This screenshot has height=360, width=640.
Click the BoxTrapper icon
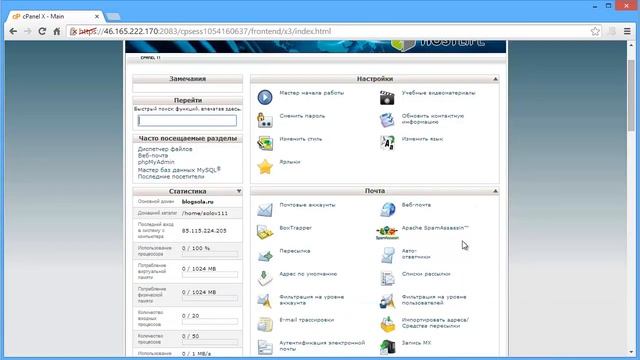click(x=264, y=232)
